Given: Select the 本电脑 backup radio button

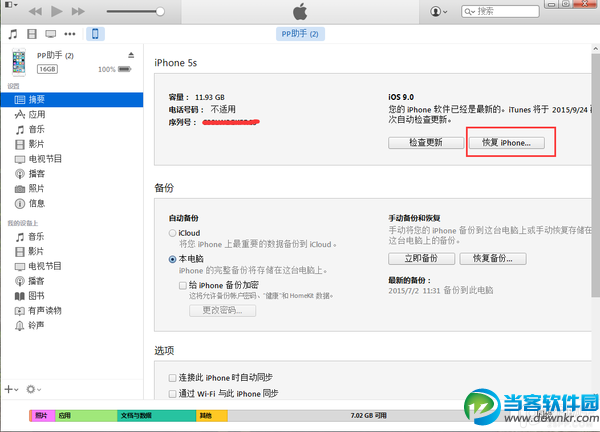Looking at the screenshot, I should point(173,259).
